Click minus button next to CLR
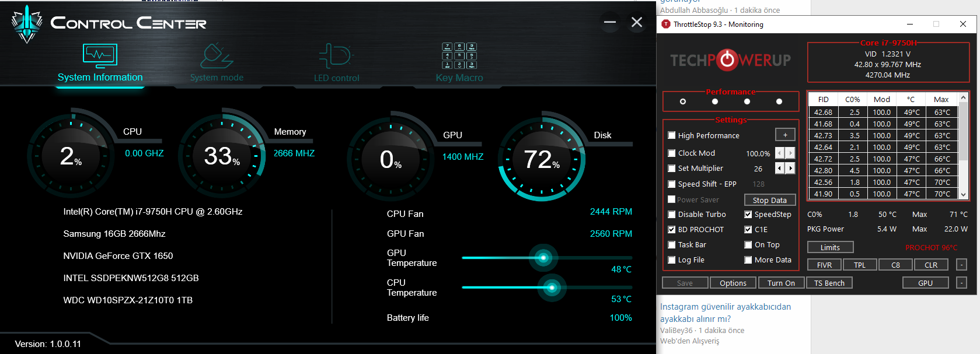 [961, 265]
